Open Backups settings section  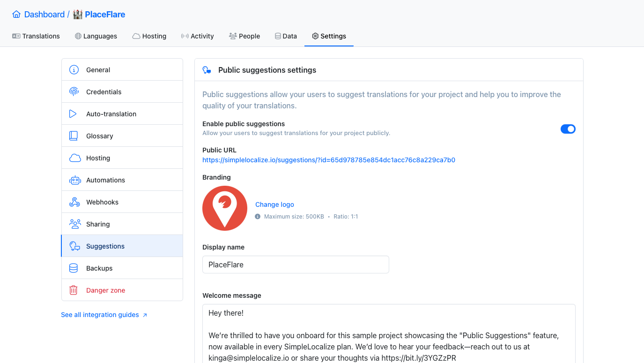coord(122,268)
